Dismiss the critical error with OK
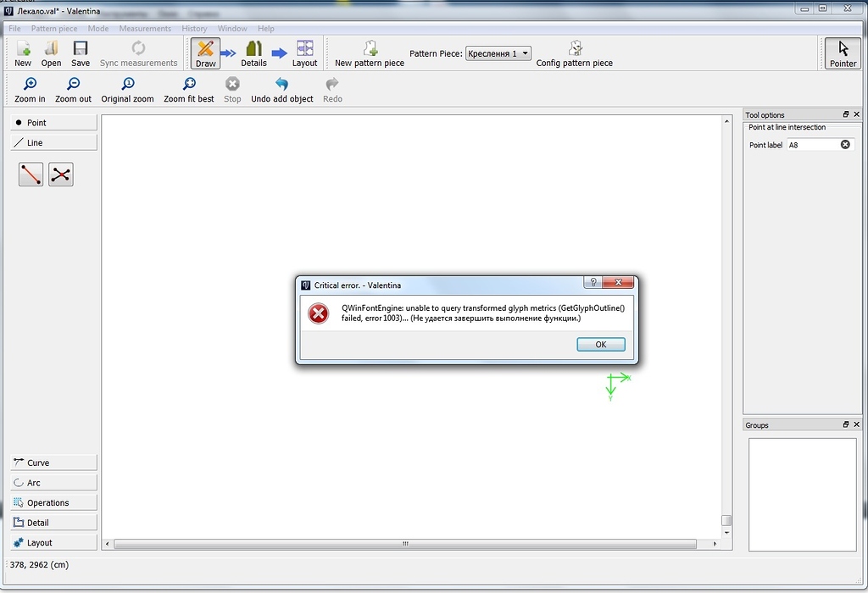Viewport: 868px width, 593px height. [600, 344]
